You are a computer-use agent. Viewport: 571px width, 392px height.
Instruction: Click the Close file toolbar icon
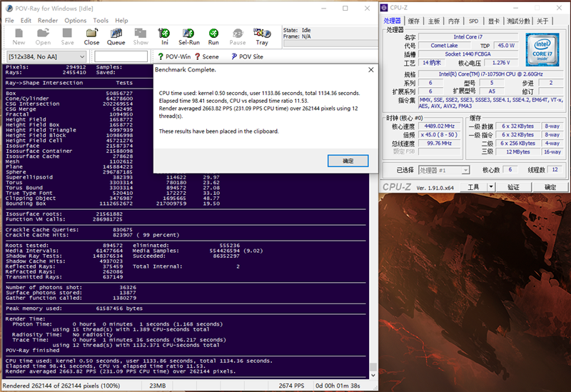[91, 37]
